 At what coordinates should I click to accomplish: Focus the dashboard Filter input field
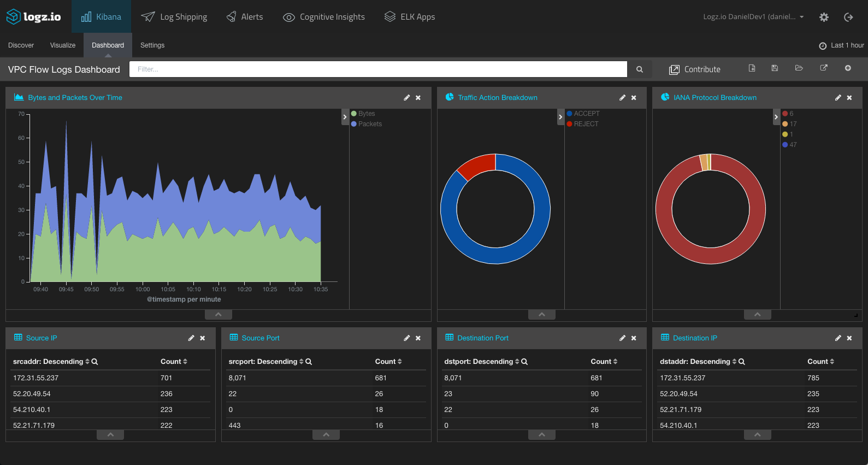[378, 69]
